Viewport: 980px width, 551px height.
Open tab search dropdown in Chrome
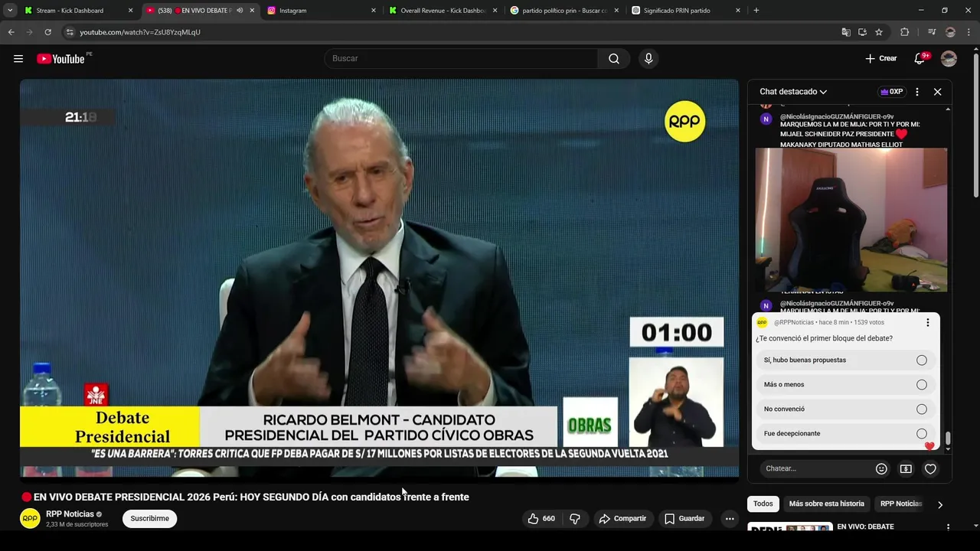(x=10, y=11)
